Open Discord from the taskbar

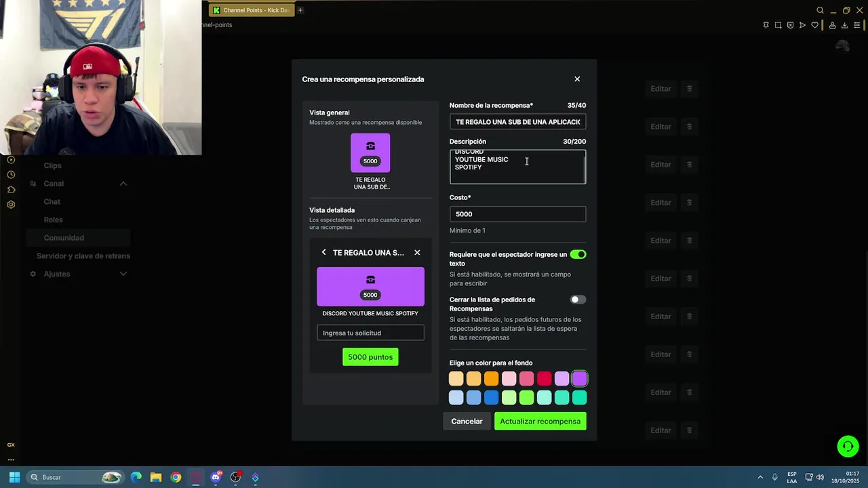click(216, 477)
